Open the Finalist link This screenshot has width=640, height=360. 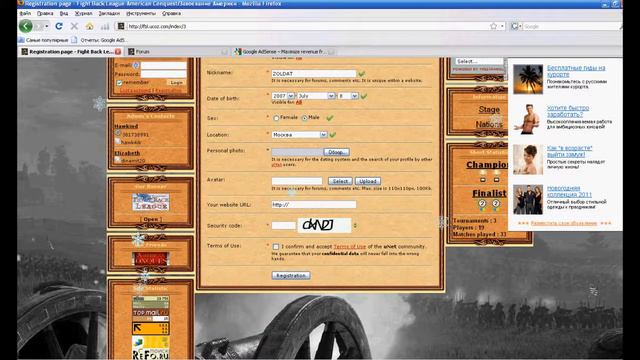(489, 193)
